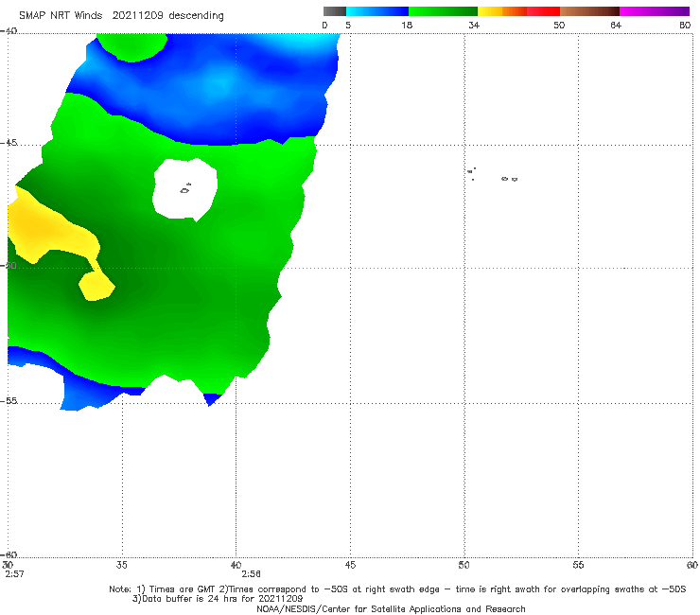Click the brown segment of the color bar
Image resolution: width=700 pixels, height=615 pixels.
tap(589, 11)
